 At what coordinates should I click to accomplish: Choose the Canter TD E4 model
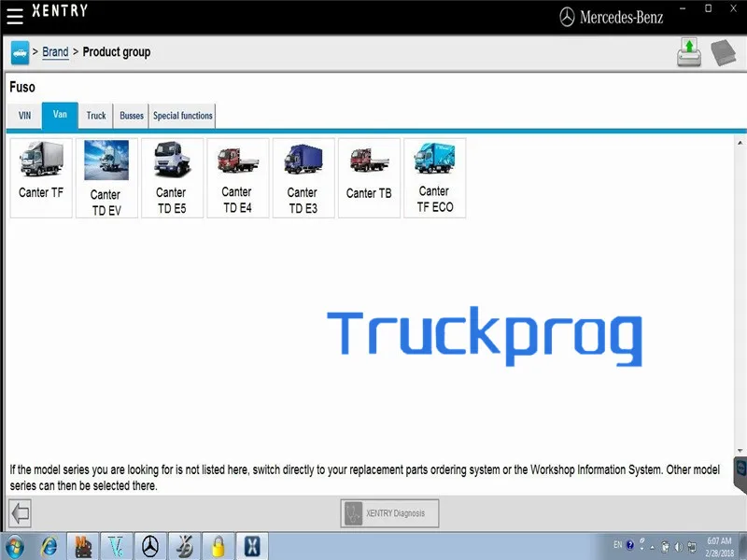click(238, 178)
